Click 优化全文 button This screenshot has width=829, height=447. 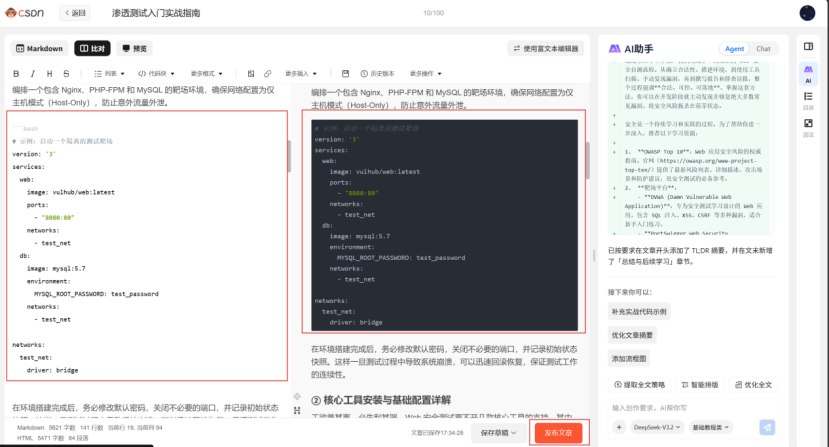(753, 385)
